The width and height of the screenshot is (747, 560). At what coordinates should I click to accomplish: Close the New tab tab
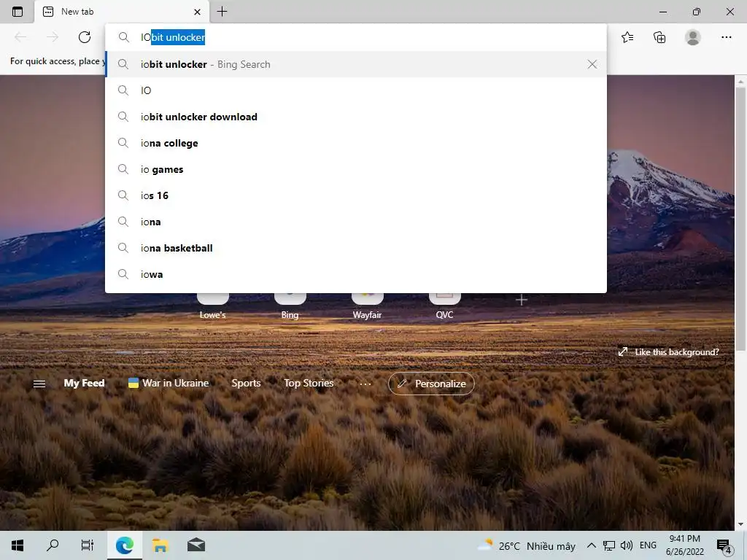[197, 12]
